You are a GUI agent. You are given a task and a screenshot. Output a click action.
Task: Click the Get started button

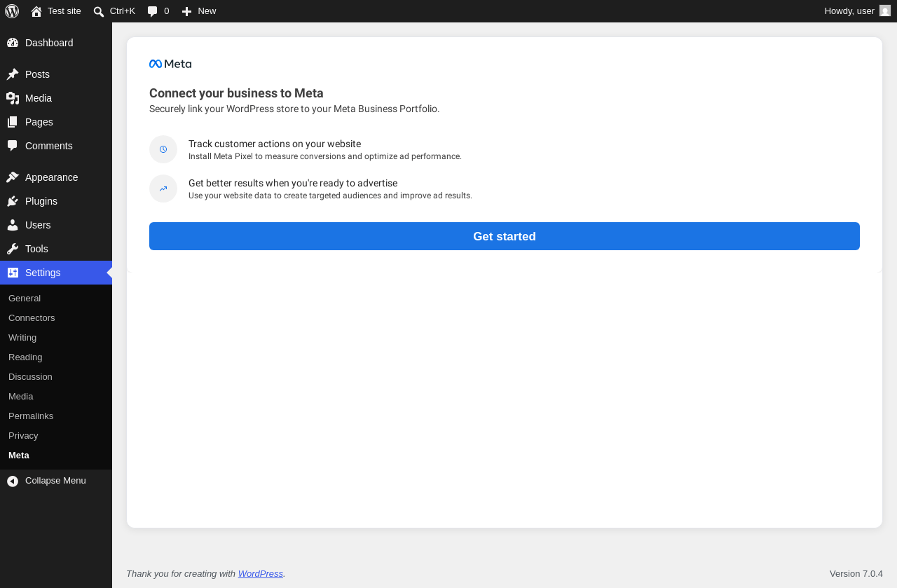[505, 236]
